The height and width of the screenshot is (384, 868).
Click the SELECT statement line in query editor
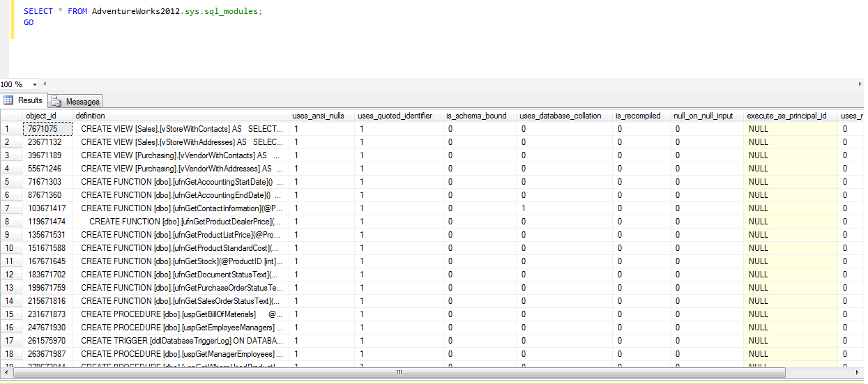pyautogui.click(x=143, y=12)
